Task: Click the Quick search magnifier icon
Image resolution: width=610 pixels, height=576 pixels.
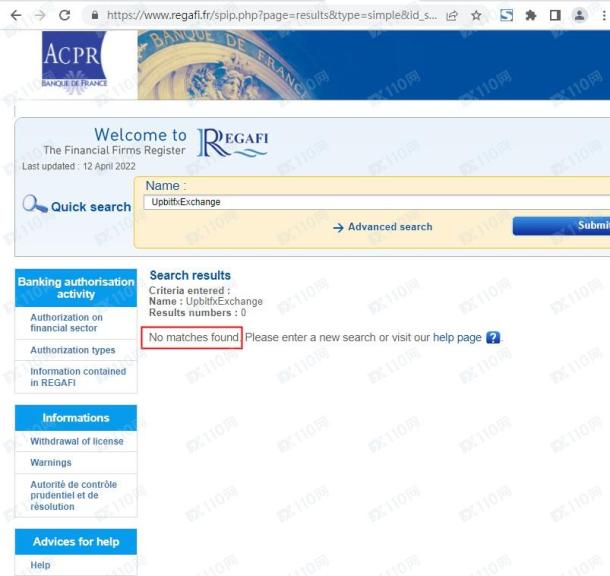Action: pyautogui.click(x=34, y=204)
